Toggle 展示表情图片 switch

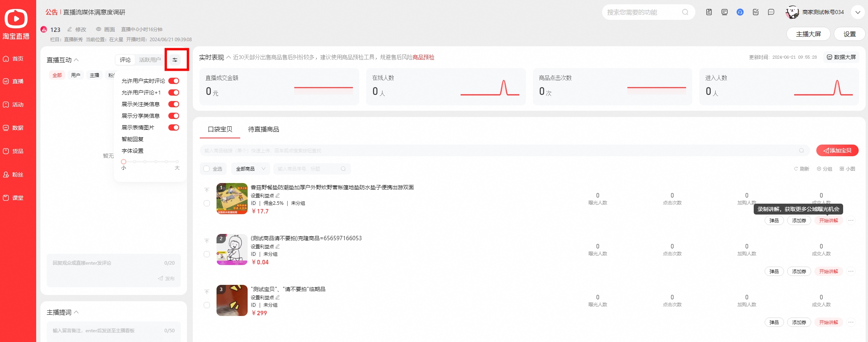[174, 127]
